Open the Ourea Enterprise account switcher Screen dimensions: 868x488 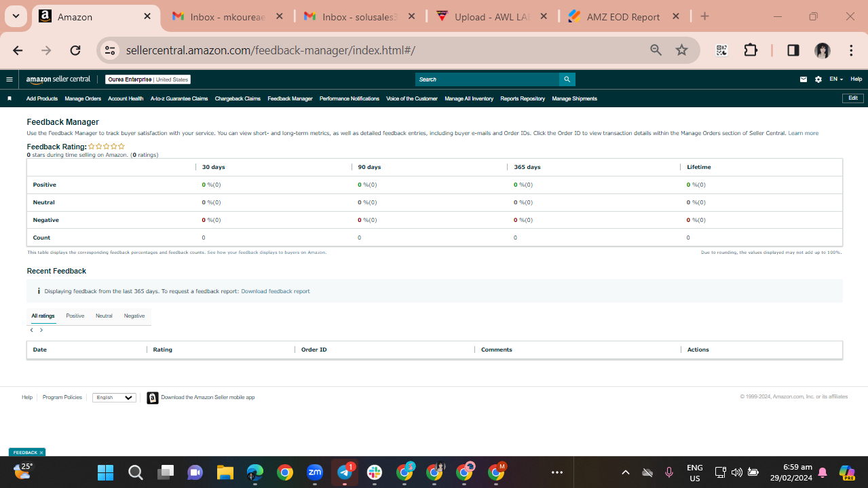(148, 79)
